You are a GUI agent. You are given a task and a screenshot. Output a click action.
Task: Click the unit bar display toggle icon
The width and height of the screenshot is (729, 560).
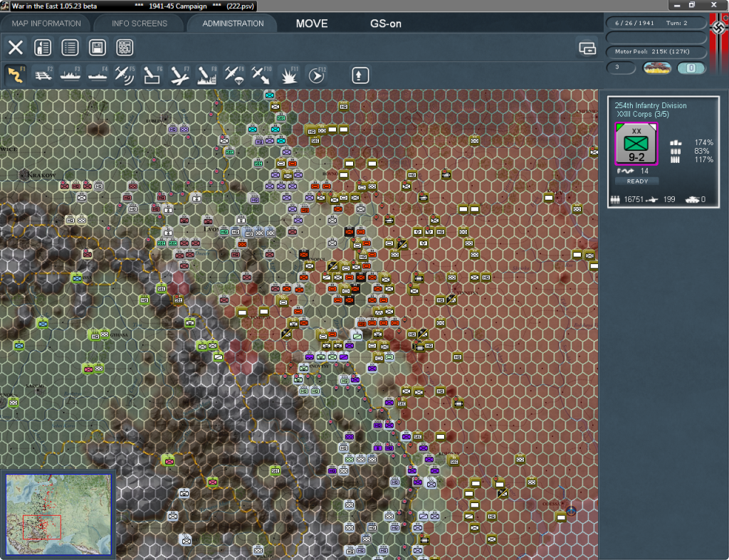pos(587,48)
